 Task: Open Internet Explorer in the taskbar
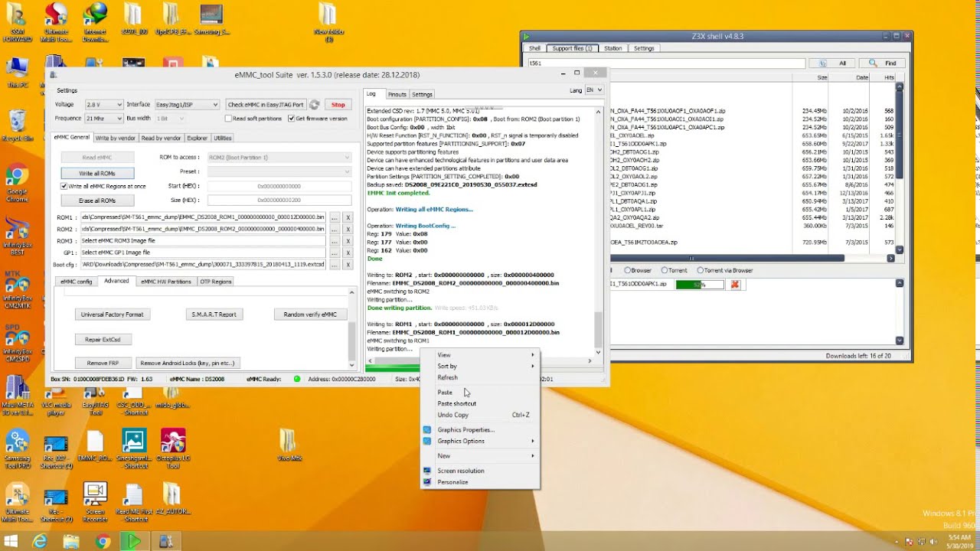40,541
